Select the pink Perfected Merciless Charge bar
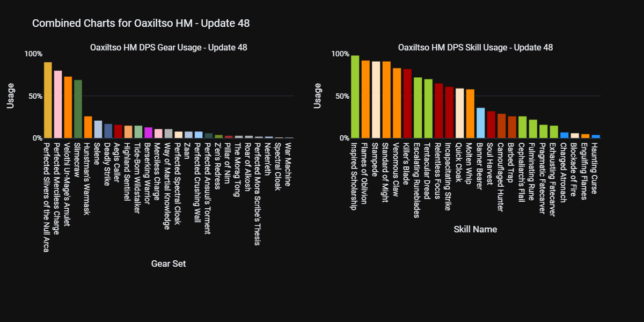 (58, 105)
